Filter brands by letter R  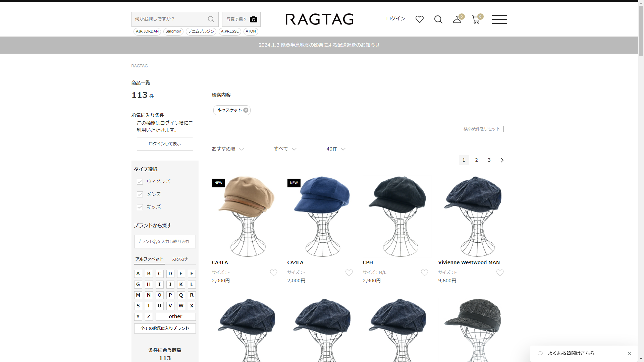(x=192, y=295)
